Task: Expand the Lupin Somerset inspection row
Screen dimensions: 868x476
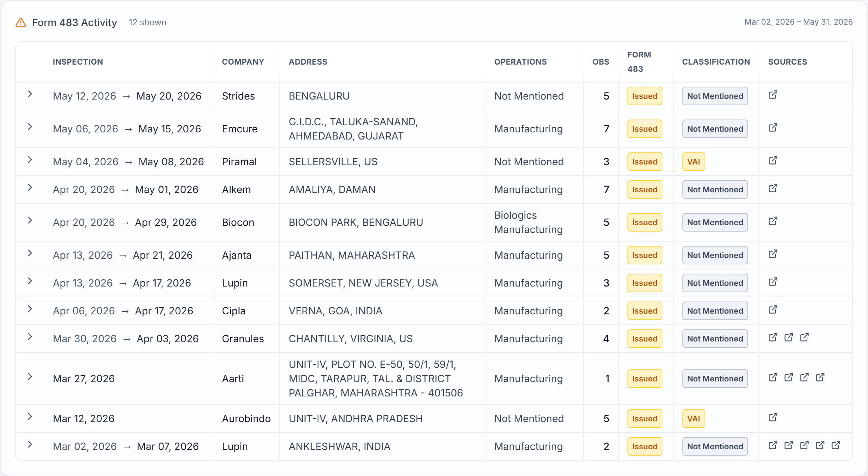Action: pyautogui.click(x=30, y=281)
